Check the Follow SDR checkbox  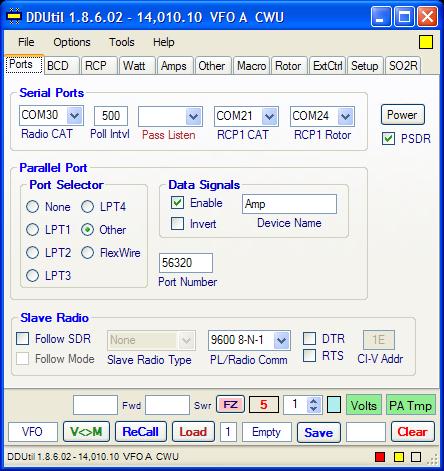23,338
